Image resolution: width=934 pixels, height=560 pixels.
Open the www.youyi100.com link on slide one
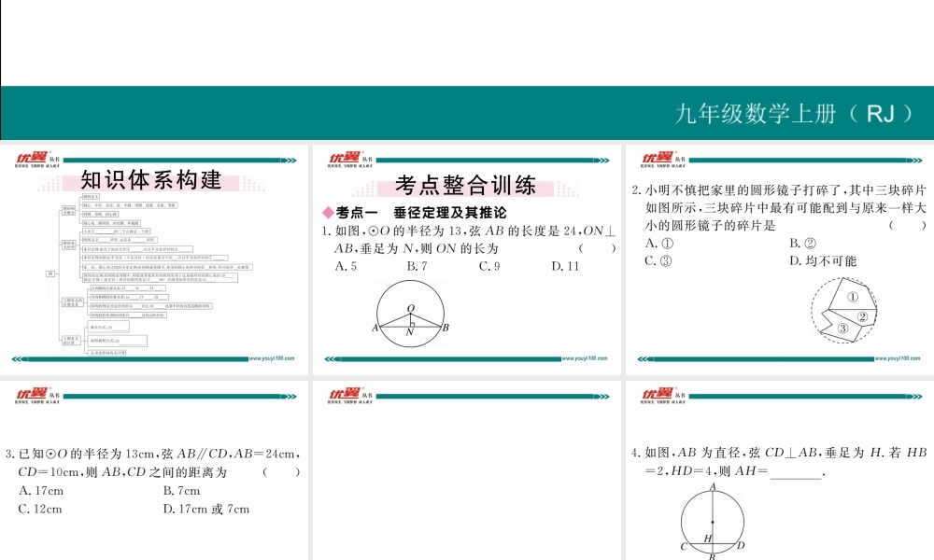(271, 358)
